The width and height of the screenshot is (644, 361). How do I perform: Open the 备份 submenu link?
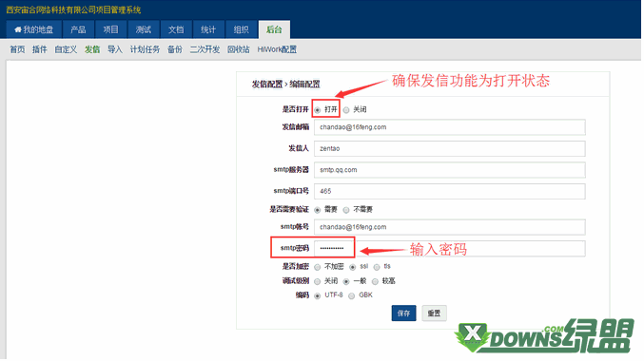click(x=174, y=49)
